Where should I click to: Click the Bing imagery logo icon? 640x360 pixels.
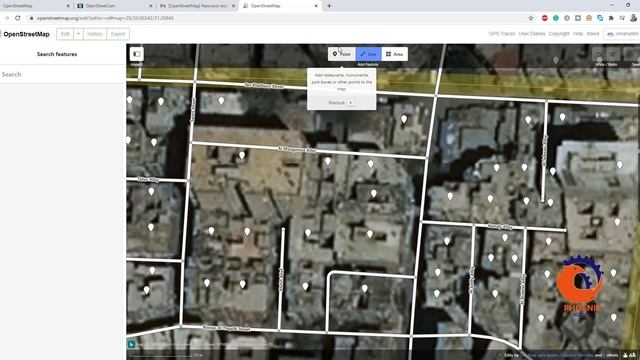pyautogui.click(x=131, y=344)
